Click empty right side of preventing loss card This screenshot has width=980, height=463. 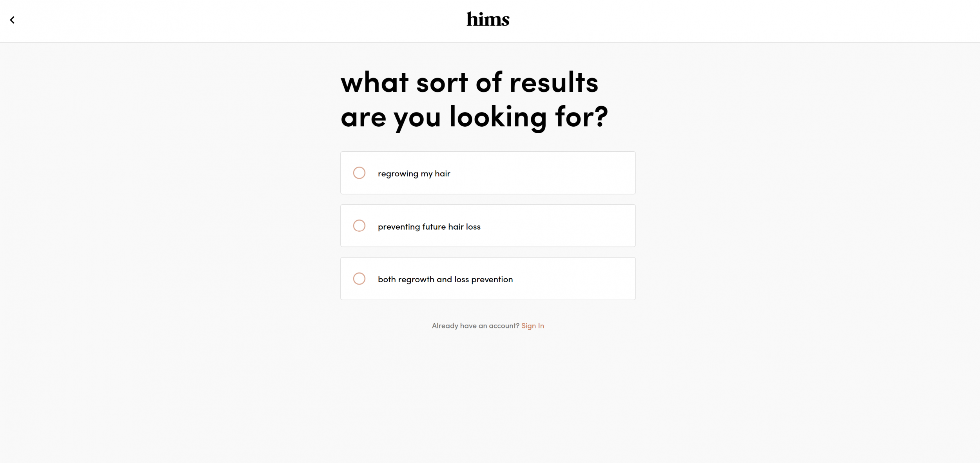[568, 226]
